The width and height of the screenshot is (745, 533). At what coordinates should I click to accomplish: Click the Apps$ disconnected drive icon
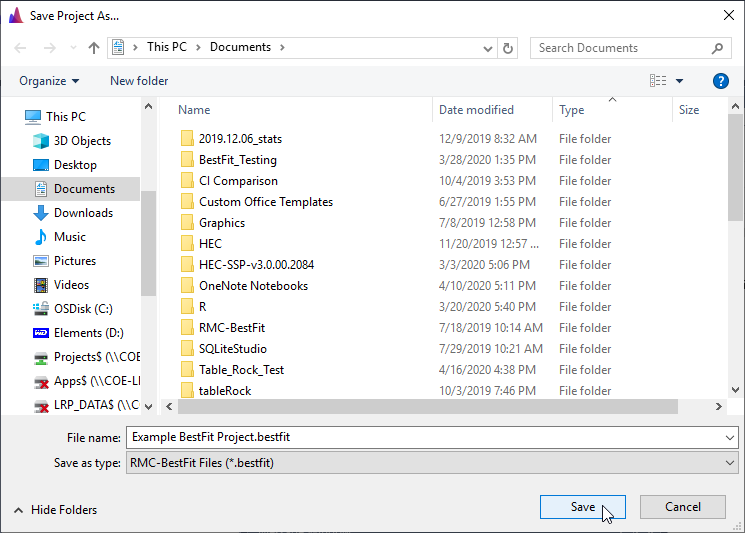(x=41, y=381)
